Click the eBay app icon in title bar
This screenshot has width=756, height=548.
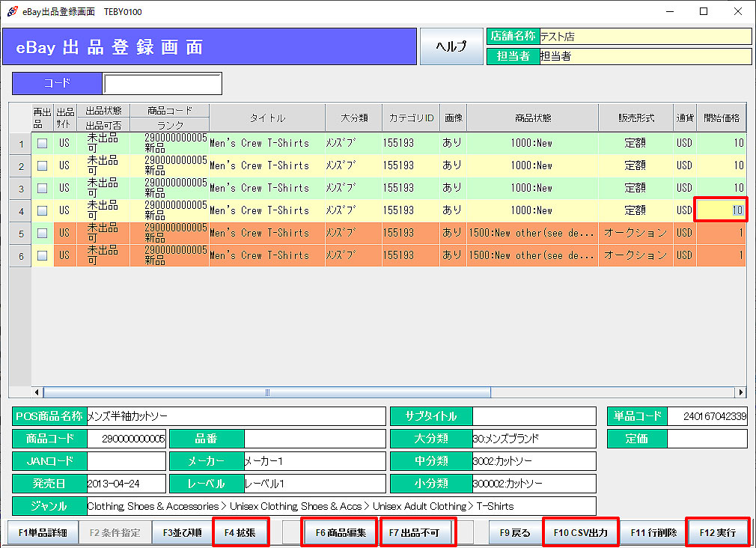[x=12, y=11]
